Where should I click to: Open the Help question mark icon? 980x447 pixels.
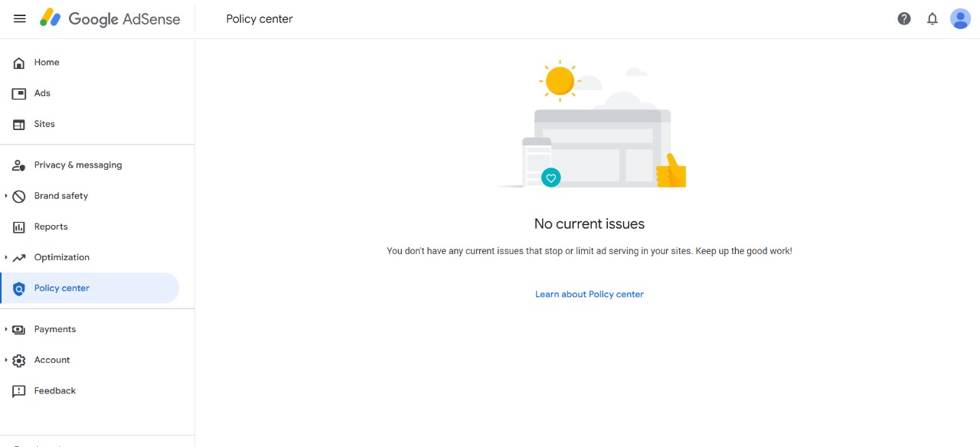point(904,18)
